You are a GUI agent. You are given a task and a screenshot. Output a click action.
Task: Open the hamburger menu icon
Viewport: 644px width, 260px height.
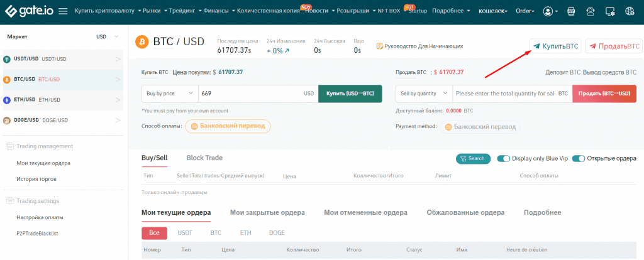pos(63,11)
